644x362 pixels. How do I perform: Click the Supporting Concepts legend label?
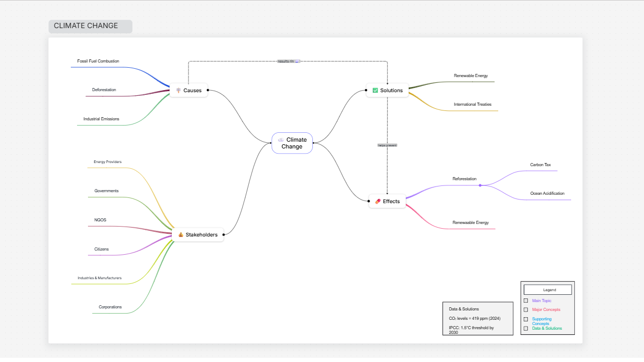coord(542,321)
